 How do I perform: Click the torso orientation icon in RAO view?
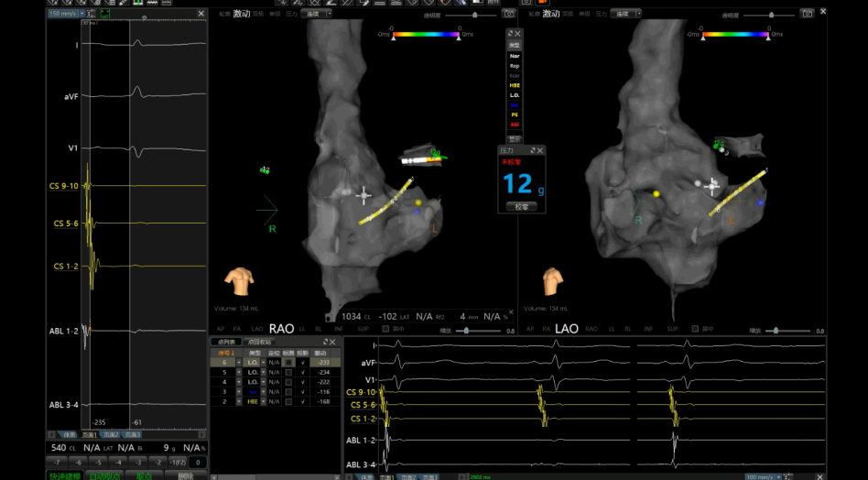click(x=239, y=281)
